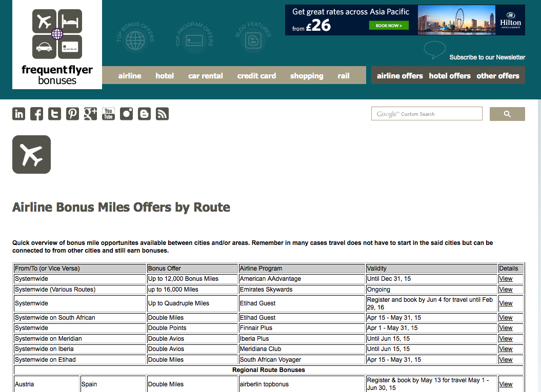View details for Emirates Skywards offer
541x392 pixels.
click(506, 289)
